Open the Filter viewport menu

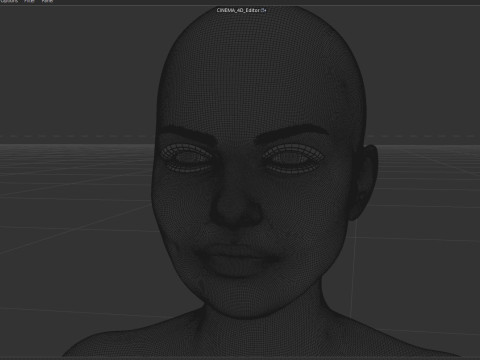pyautogui.click(x=29, y=1)
